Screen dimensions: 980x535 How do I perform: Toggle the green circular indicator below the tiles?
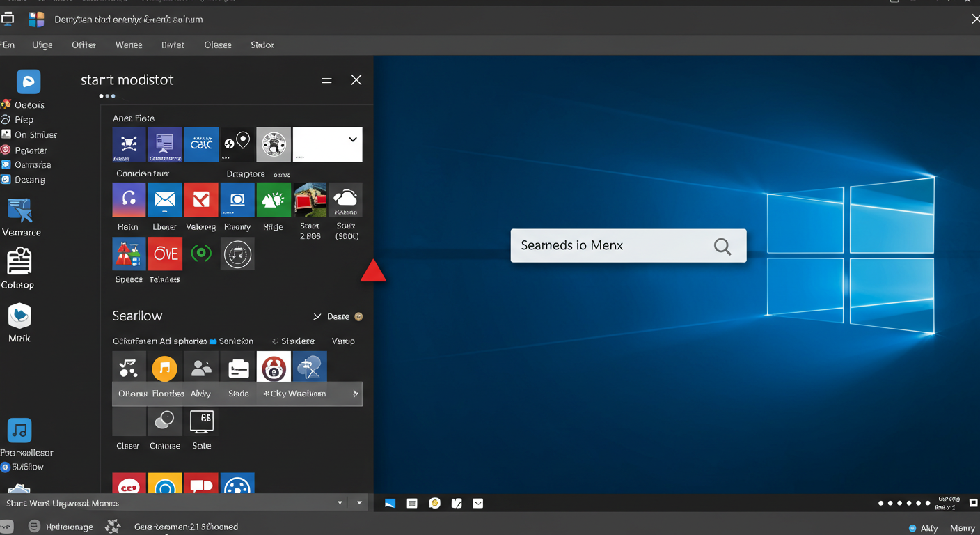201,254
